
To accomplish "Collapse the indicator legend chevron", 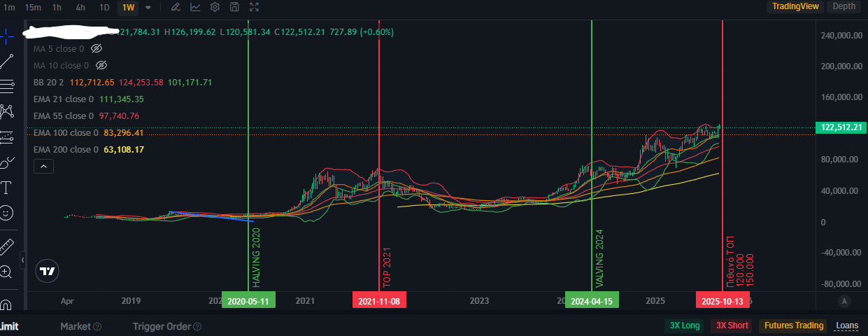I will pos(43,166).
